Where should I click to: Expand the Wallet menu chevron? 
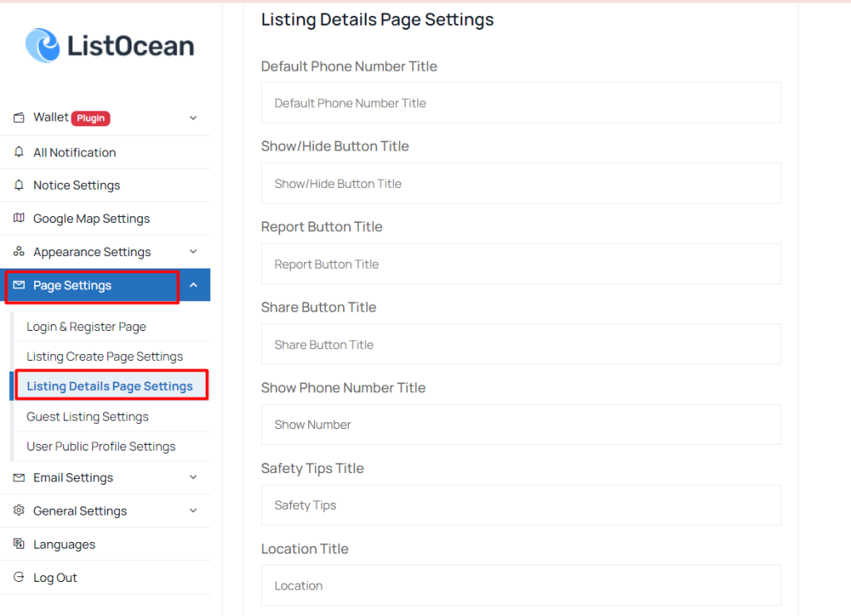pyautogui.click(x=193, y=118)
